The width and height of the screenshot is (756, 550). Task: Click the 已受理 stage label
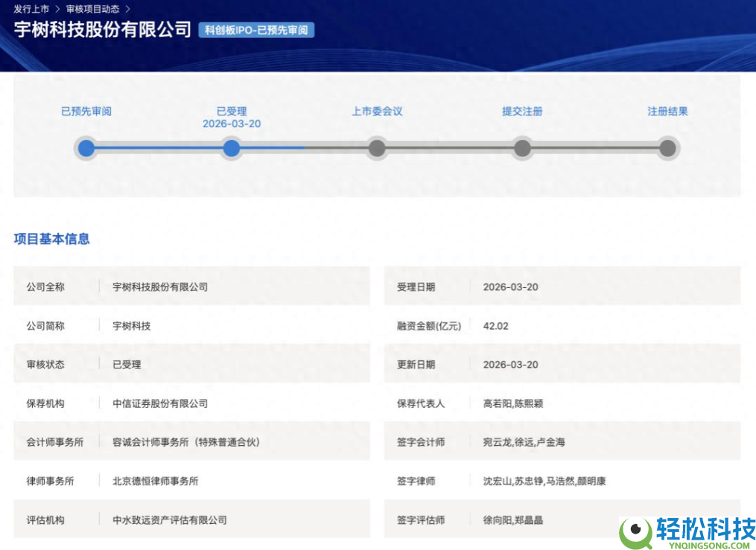(232, 111)
